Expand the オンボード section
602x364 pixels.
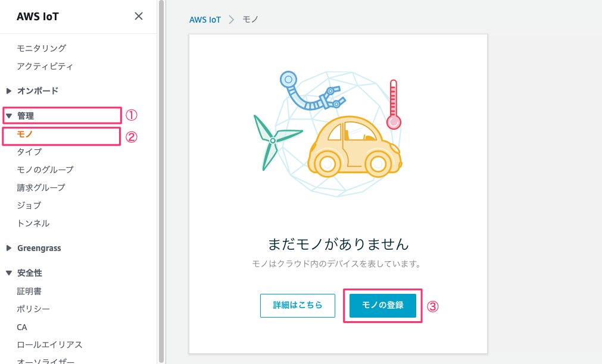tap(36, 90)
